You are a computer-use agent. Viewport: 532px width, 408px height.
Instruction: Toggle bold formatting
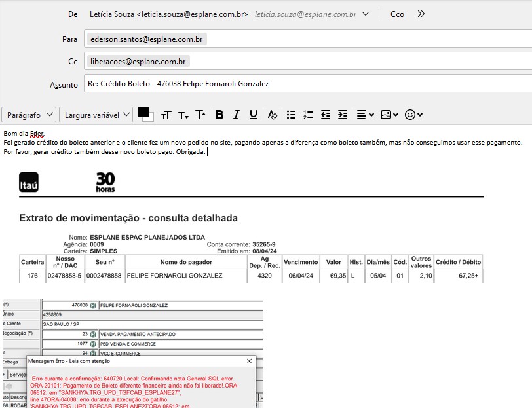click(219, 115)
